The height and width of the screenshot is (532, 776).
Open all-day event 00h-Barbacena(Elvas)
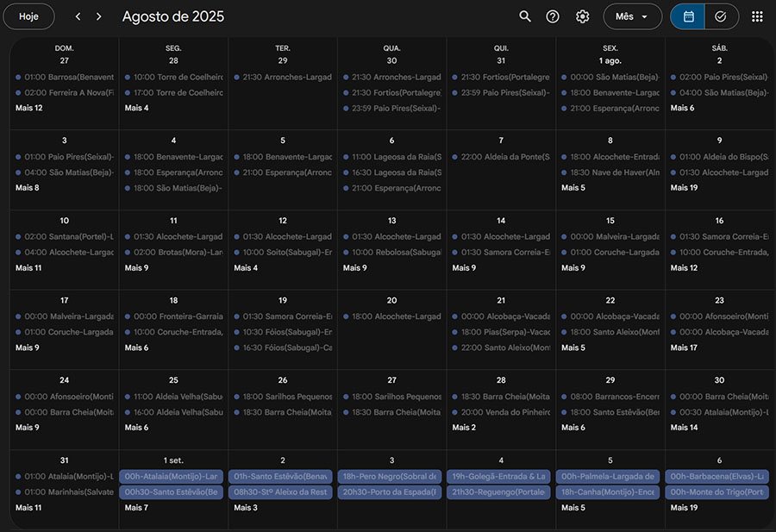717,476
